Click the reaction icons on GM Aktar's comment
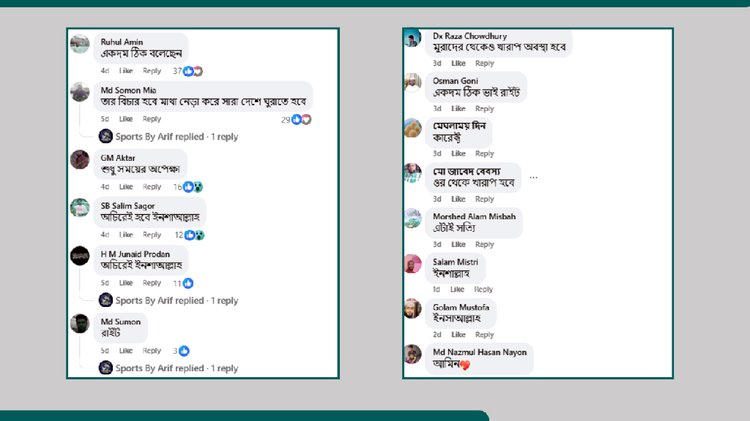 196,187
